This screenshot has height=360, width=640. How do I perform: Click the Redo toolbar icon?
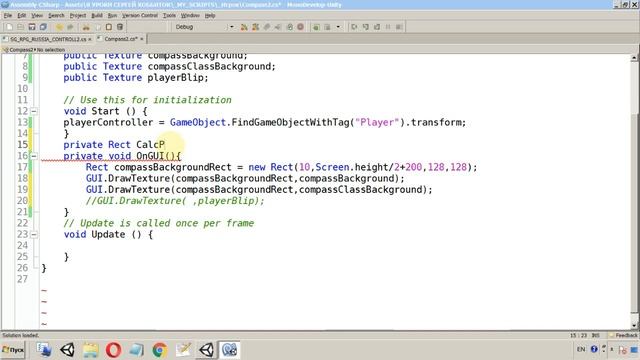coord(70,27)
